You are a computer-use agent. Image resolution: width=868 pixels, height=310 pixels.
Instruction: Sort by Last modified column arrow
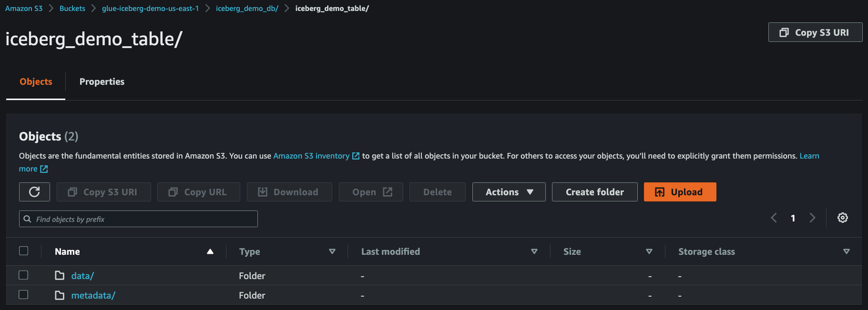click(534, 251)
